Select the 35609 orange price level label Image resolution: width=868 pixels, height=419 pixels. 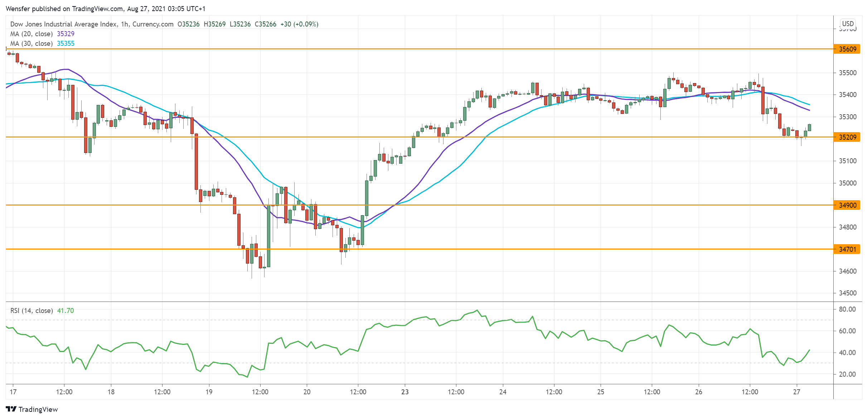pyautogui.click(x=847, y=49)
